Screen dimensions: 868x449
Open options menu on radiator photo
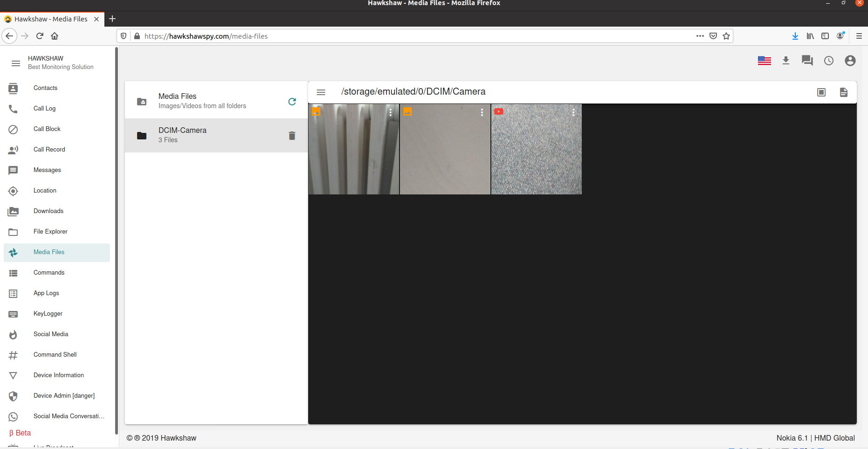[x=390, y=112]
